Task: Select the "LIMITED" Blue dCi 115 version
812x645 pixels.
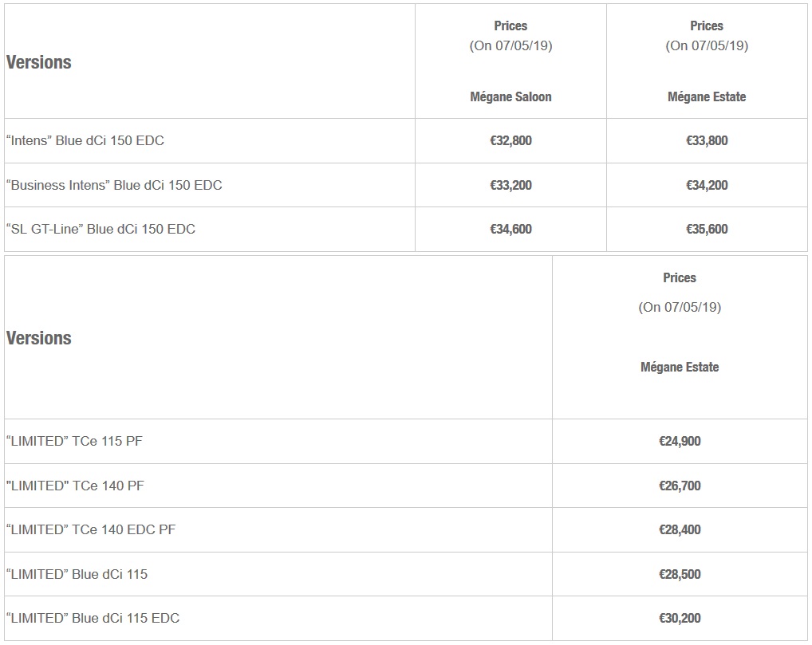Action: tap(77, 574)
